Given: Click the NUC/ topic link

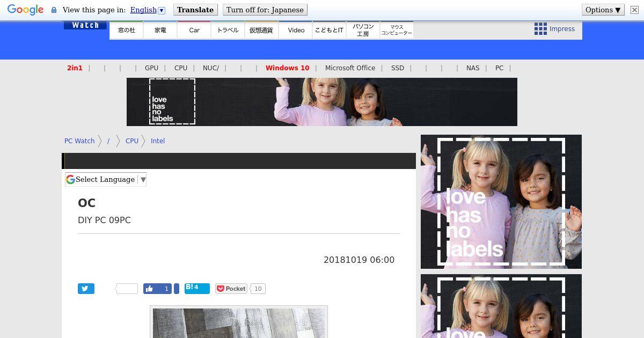Looking at the screenshot, I should 211,68.
